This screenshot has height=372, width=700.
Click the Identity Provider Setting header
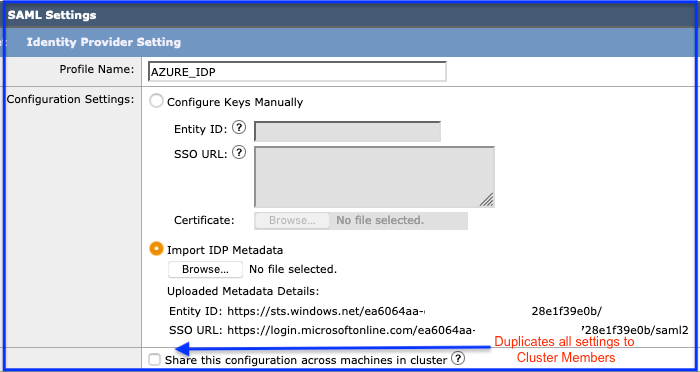(x=104, y=42)
